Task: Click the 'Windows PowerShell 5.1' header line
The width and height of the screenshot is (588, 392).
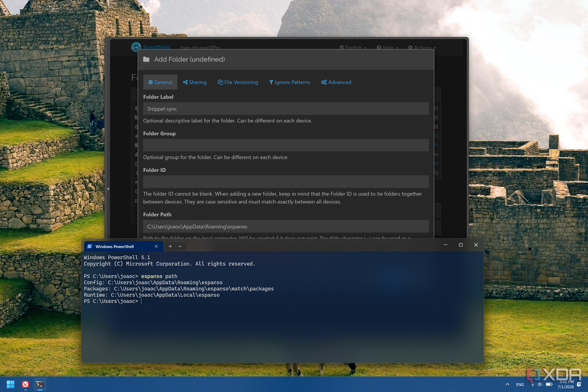Action: [117, 257]
